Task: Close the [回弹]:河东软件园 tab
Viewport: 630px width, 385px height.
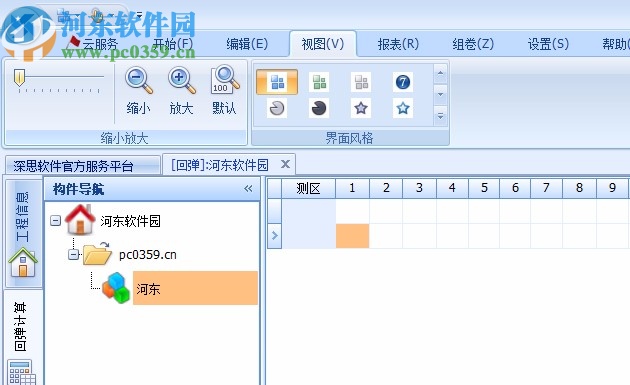Action: pyautogui.click(x=285, y=164)
